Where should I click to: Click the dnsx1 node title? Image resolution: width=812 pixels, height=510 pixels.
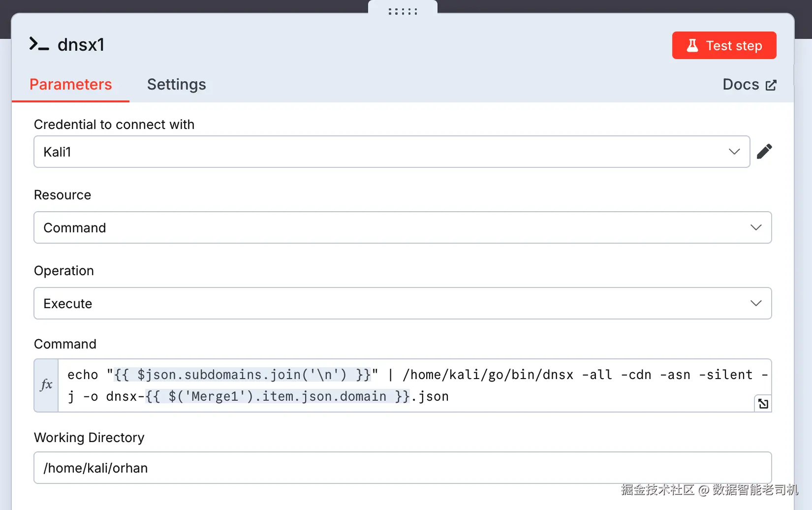pos(81,45)
